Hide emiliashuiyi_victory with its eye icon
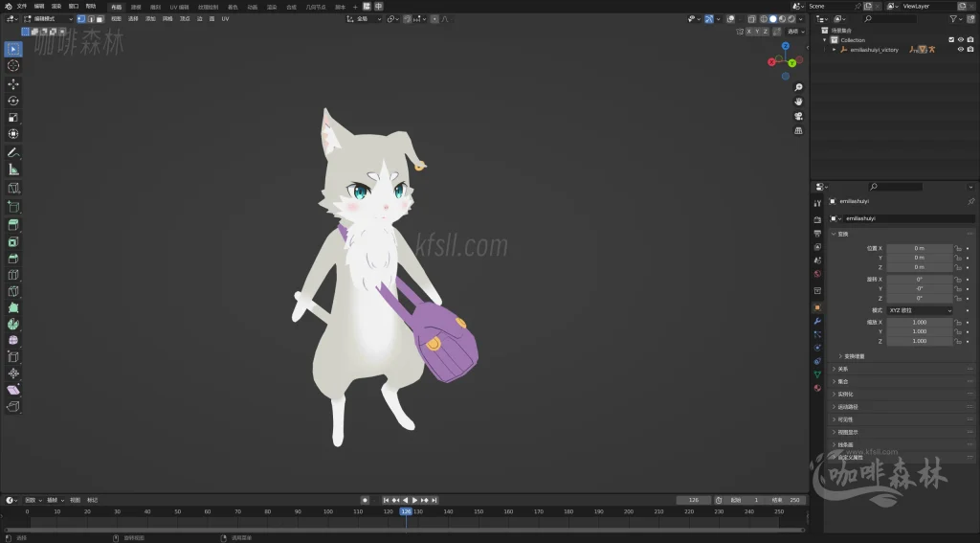Screen dimensions: 980x543 (961, 50)
